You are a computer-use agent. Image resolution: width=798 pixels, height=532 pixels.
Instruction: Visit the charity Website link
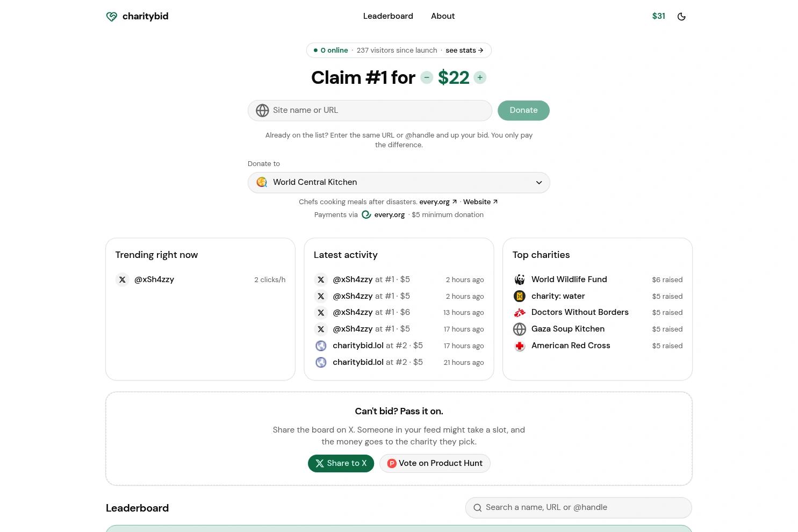(x=480, y=202)
